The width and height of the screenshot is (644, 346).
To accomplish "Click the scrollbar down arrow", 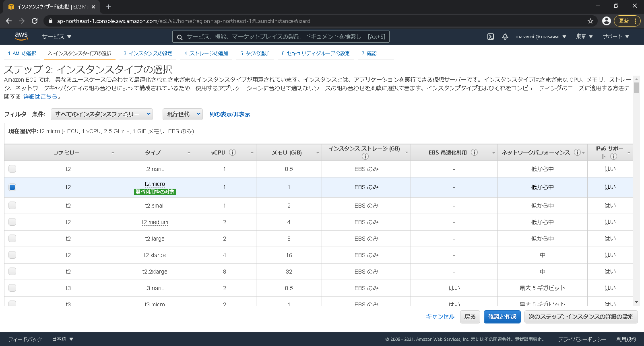I will (636, 302).
